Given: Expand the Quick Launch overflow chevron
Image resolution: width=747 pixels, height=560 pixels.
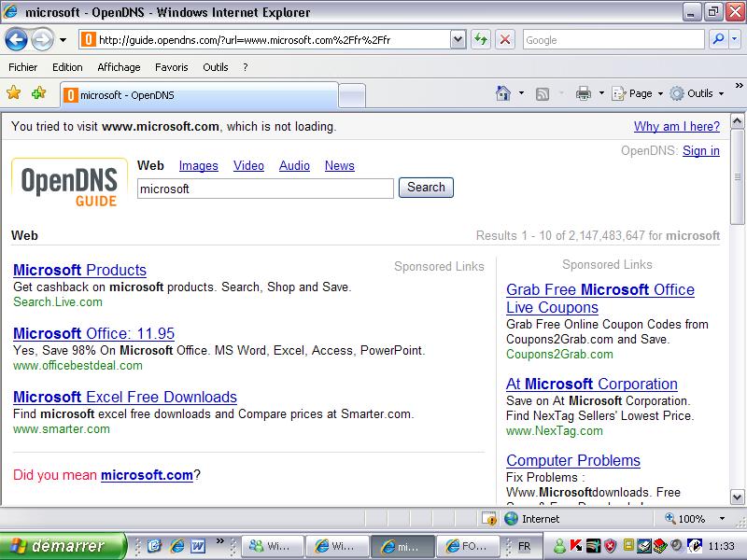Looking at the screenshot, I should pos(219,541).
